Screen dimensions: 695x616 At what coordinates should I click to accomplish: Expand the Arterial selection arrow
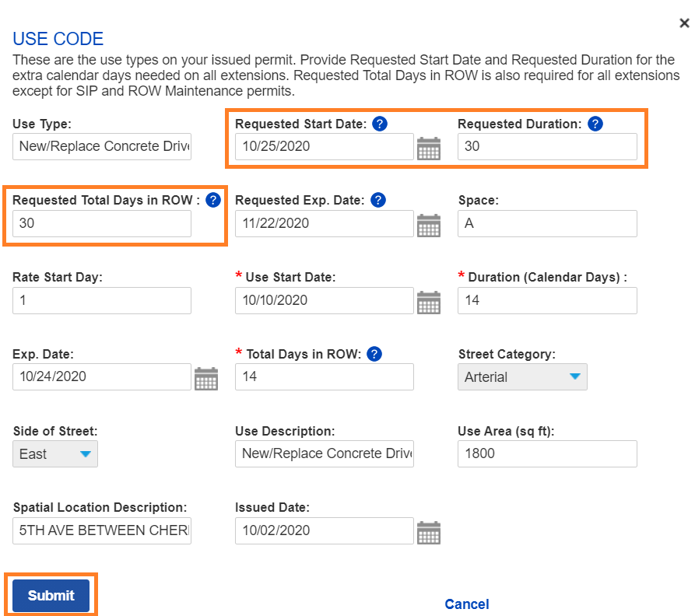576,376
